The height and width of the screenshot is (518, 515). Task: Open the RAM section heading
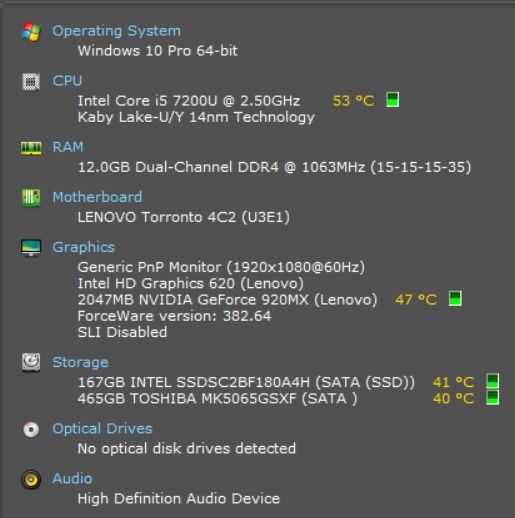pyautogui.click(x=68, y=147)
